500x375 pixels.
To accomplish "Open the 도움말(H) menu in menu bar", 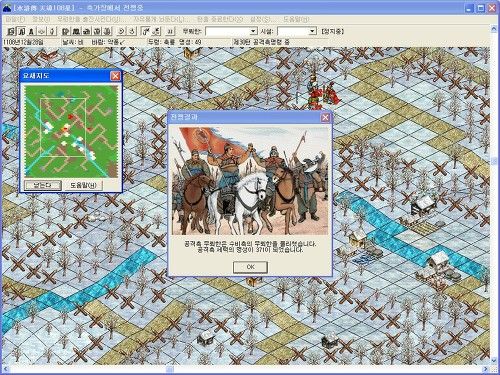I will click(296, 19).
